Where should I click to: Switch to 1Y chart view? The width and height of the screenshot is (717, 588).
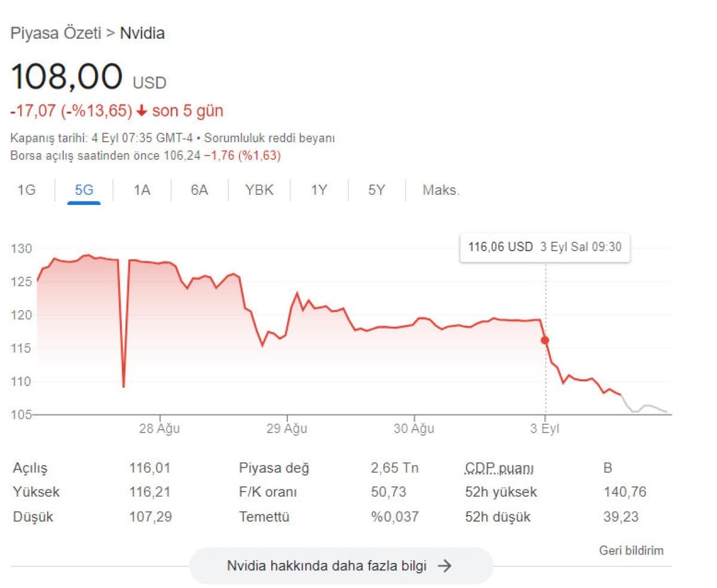tap(319, 190)
